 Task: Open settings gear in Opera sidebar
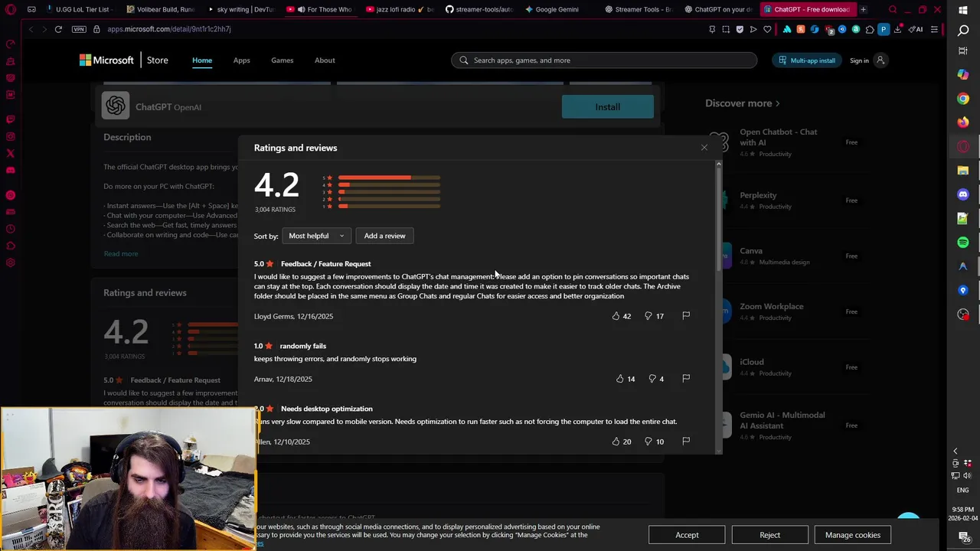coord(11,262)
